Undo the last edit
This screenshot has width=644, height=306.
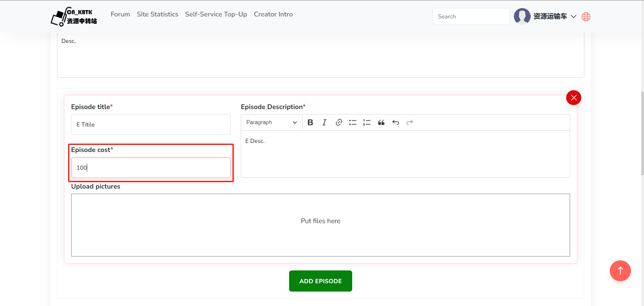395,122
